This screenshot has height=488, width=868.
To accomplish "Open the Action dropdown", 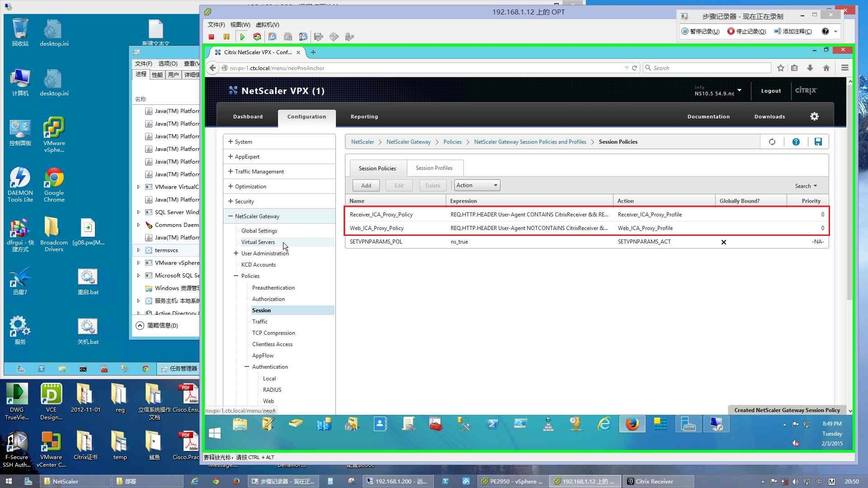I will [477, 185].
